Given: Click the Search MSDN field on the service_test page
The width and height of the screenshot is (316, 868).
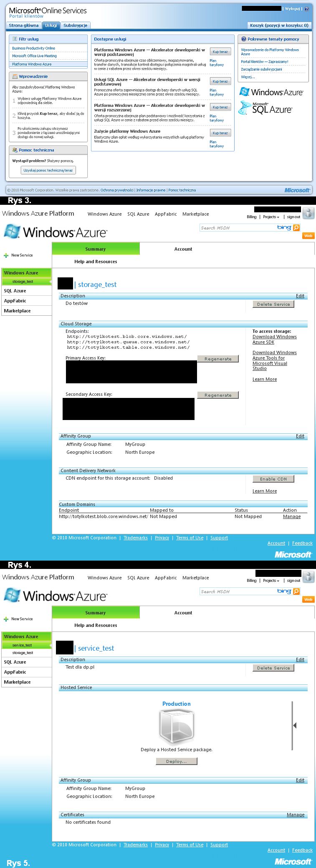Looking at the screenshot, I should pos(238,591).
